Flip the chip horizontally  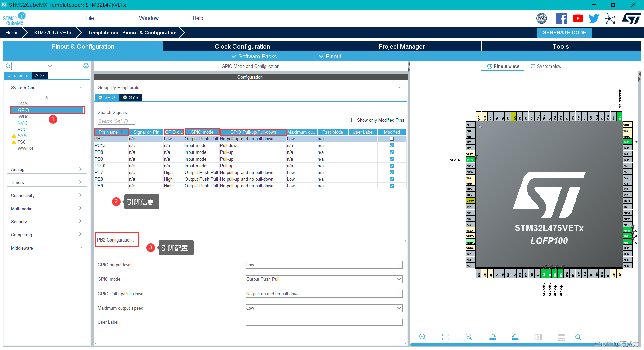tap(538, 337)
